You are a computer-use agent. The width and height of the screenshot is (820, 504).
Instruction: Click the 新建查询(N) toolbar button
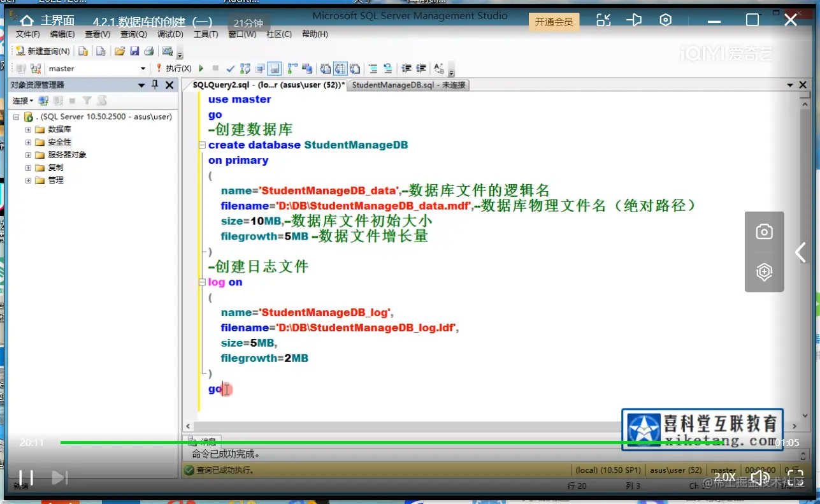43,51
